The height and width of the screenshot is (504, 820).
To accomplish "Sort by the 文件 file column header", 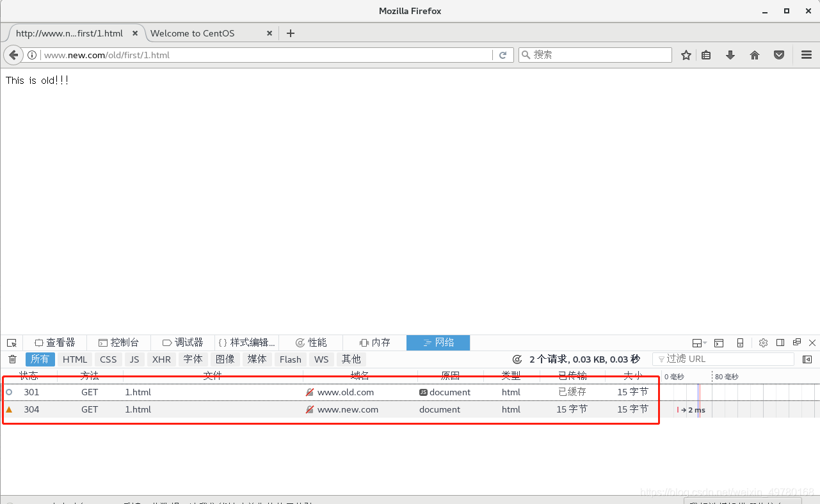I will pyautogui.click(x=213, y=376).
